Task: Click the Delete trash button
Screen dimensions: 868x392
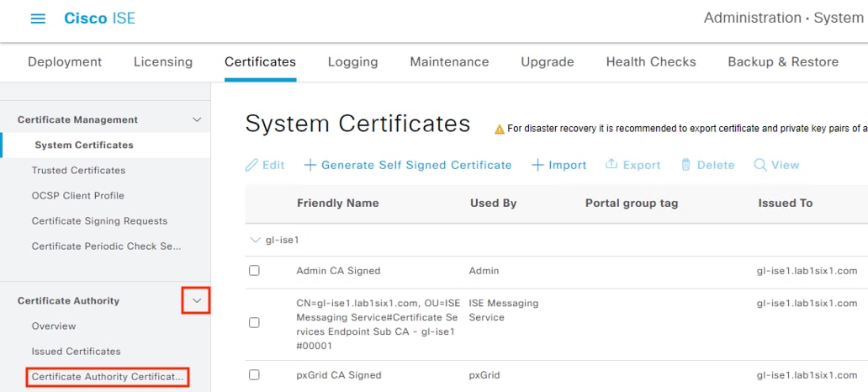Action: pos(707,165)
